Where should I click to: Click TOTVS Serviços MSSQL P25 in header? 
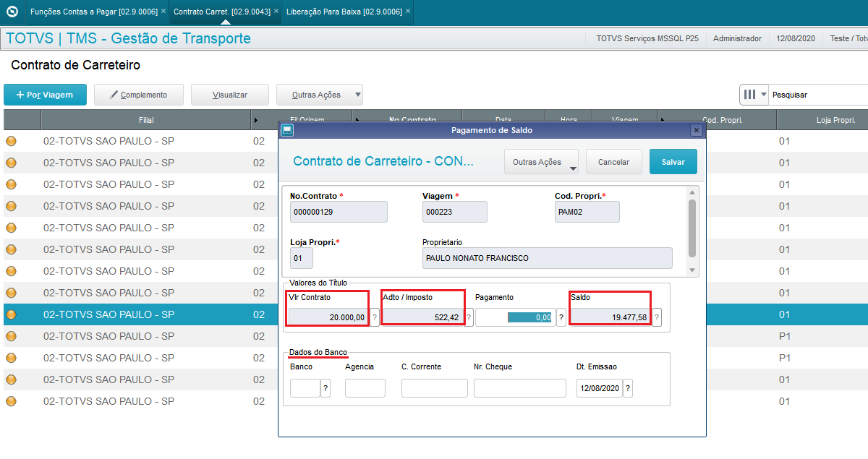click(647, 39)
